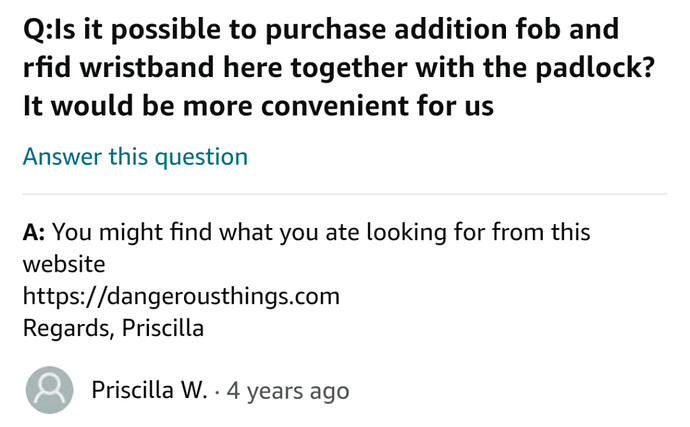Open the question title about fob purchase
The image size is (690, 427).
pos(339,67)
